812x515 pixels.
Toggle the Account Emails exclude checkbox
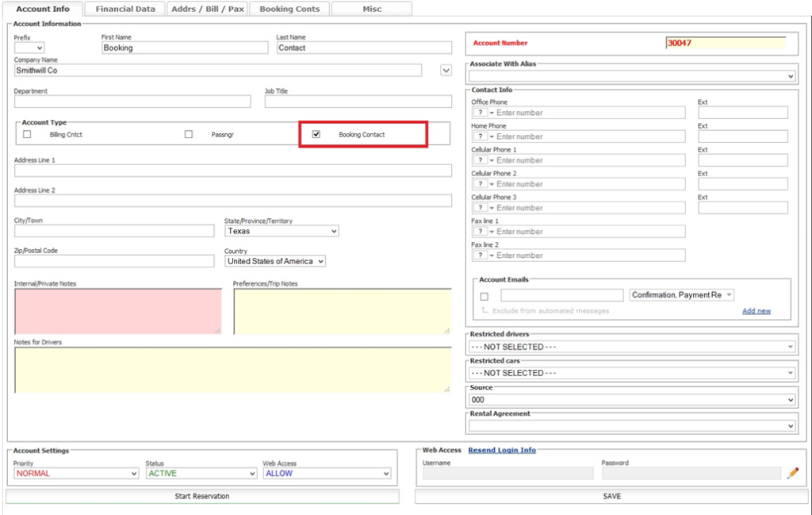485,296
